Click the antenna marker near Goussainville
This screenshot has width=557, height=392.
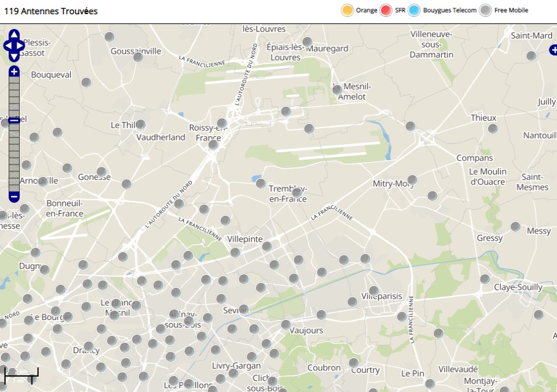(x=138, y=57)
